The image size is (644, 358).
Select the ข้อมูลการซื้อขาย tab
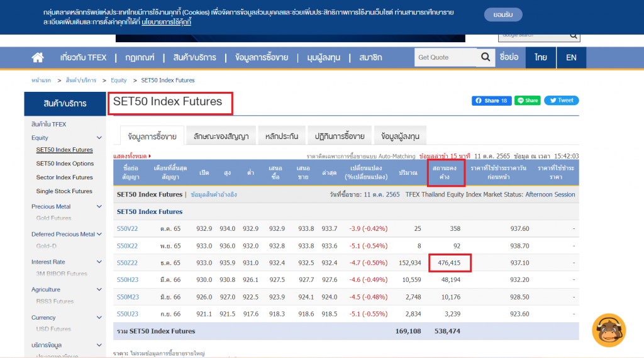[x=152, y=136]
